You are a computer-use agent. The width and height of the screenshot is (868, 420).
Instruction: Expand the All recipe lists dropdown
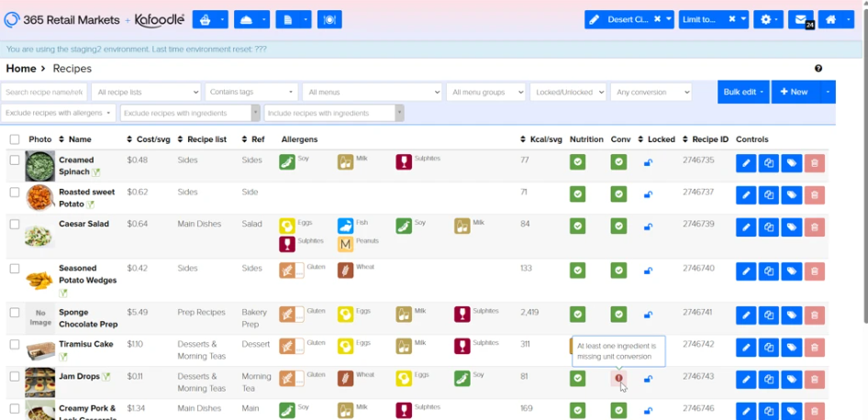coord(147,92)
